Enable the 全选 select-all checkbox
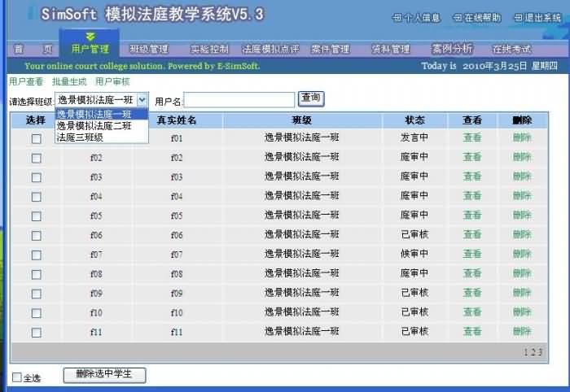The width and height of the screenshot is (570, 392). click(18, 377)
